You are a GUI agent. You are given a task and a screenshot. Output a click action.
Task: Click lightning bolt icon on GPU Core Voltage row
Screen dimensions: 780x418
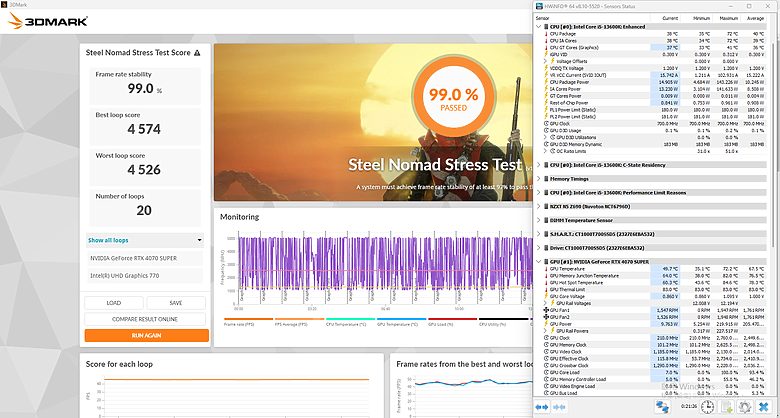pos(547,296)
